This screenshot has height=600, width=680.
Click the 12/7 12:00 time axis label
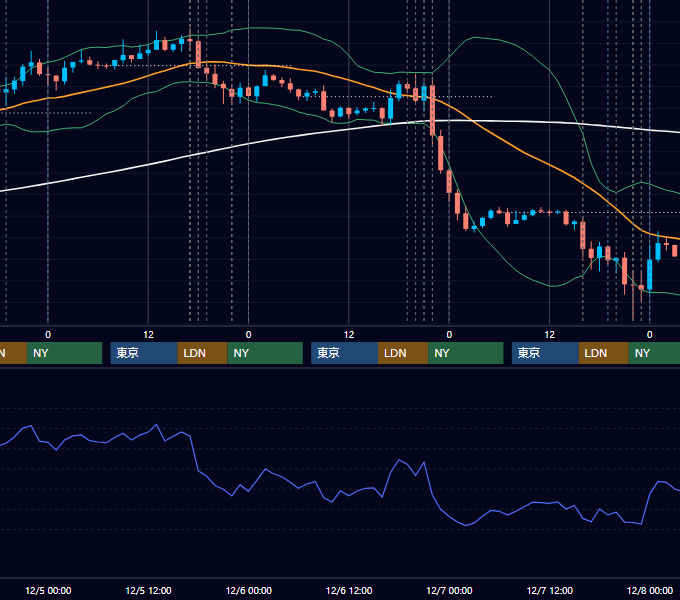click(x=549, y=590)
